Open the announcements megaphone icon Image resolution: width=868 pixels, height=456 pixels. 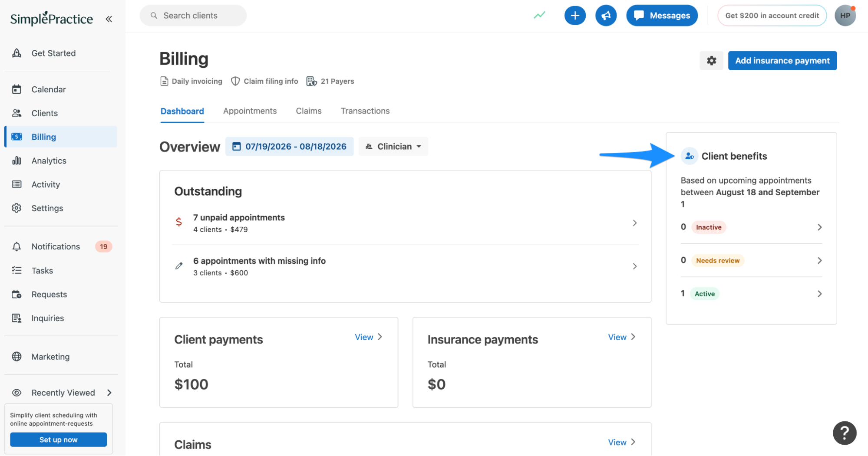(606, 16)
